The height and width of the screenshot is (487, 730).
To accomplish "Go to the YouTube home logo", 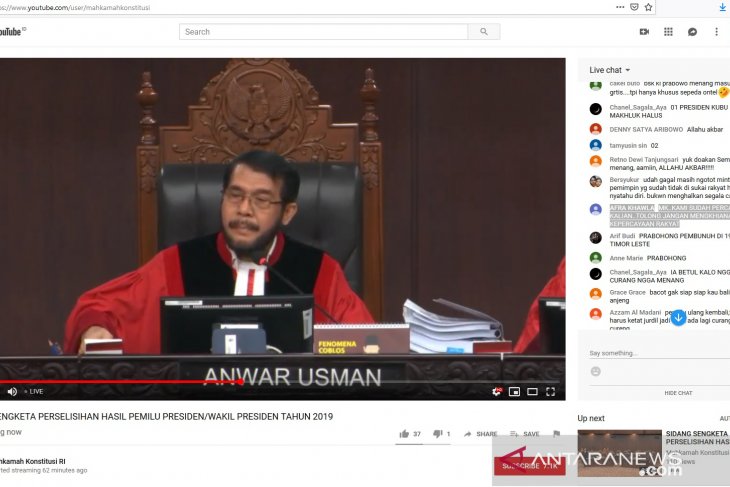I will [12, 32].
